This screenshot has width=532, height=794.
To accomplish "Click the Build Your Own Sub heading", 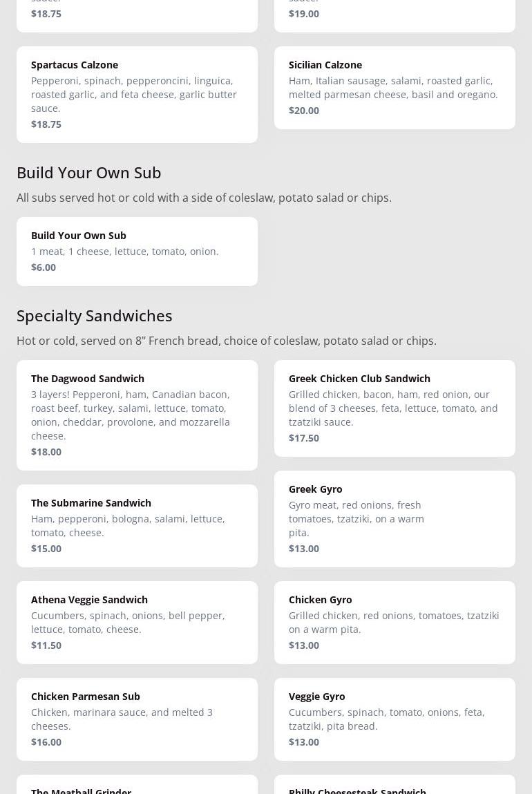I will tap(88, 172).
